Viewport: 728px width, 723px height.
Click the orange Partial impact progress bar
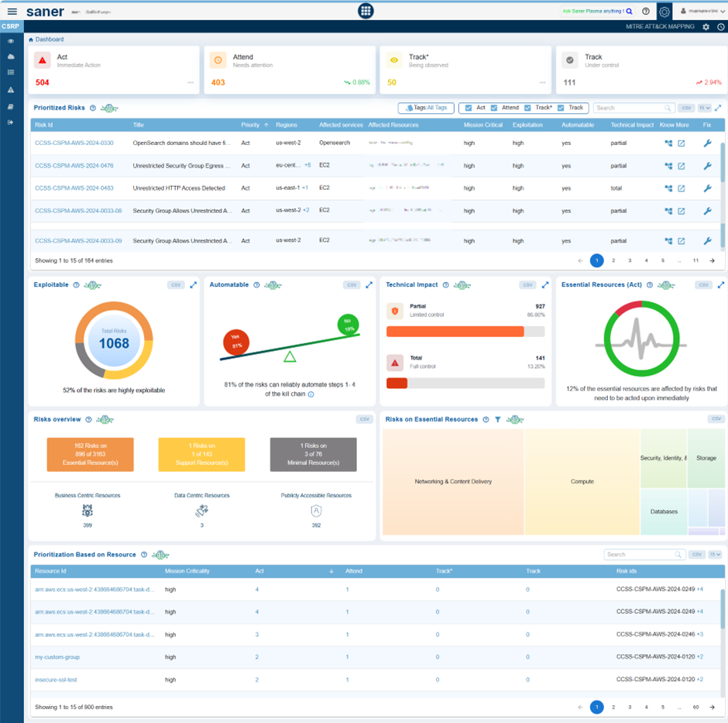[455, 332]
